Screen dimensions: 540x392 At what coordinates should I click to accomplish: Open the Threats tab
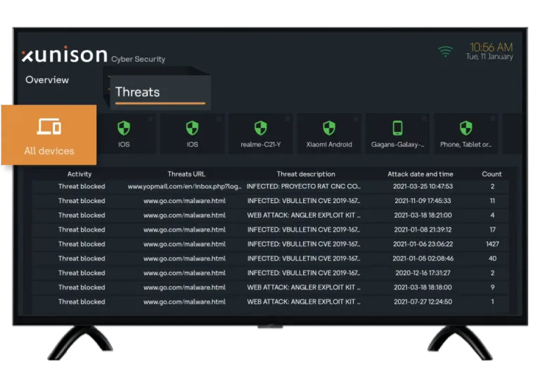160,92
